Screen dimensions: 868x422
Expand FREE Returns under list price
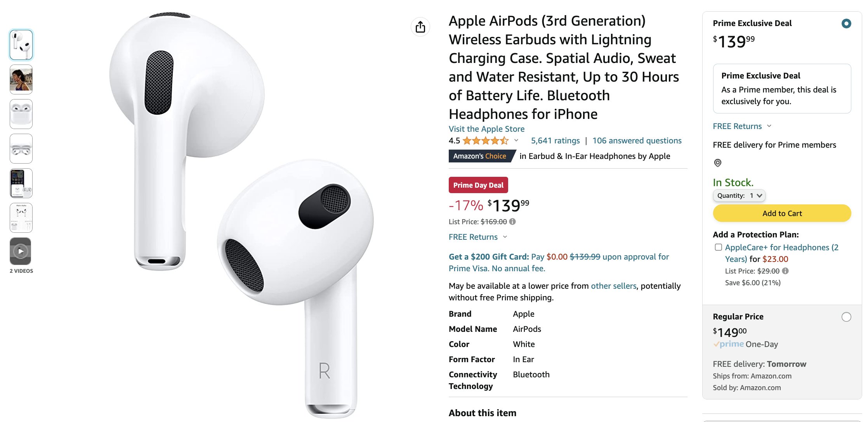(478, 237)
